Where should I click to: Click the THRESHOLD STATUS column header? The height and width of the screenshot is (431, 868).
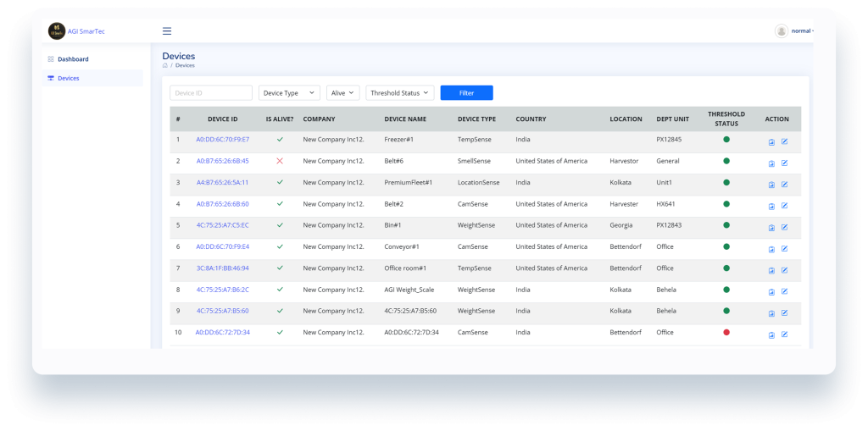pos(726,119)
